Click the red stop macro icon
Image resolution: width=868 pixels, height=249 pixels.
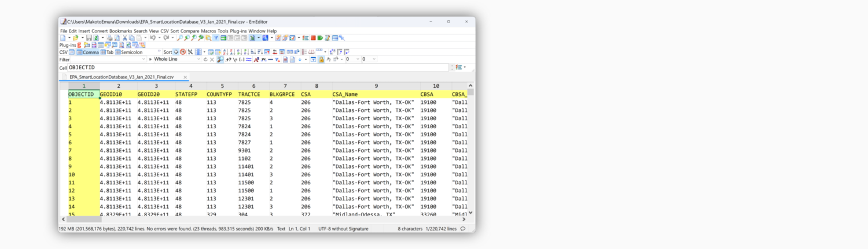[312, 38]
